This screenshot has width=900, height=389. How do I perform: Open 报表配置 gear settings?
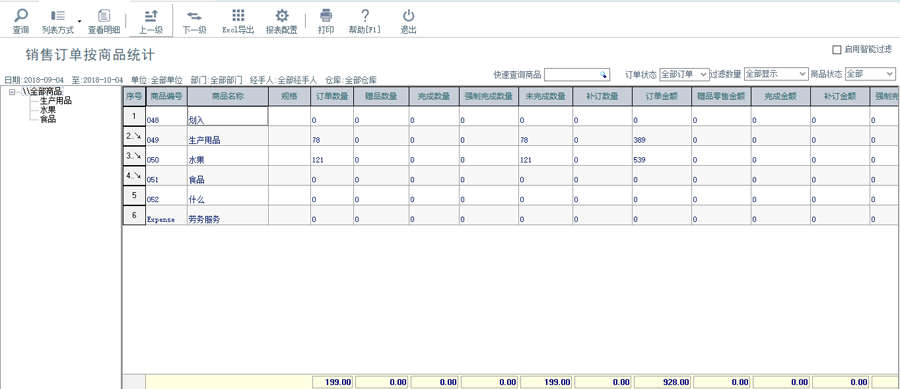[x=282, y=15]
